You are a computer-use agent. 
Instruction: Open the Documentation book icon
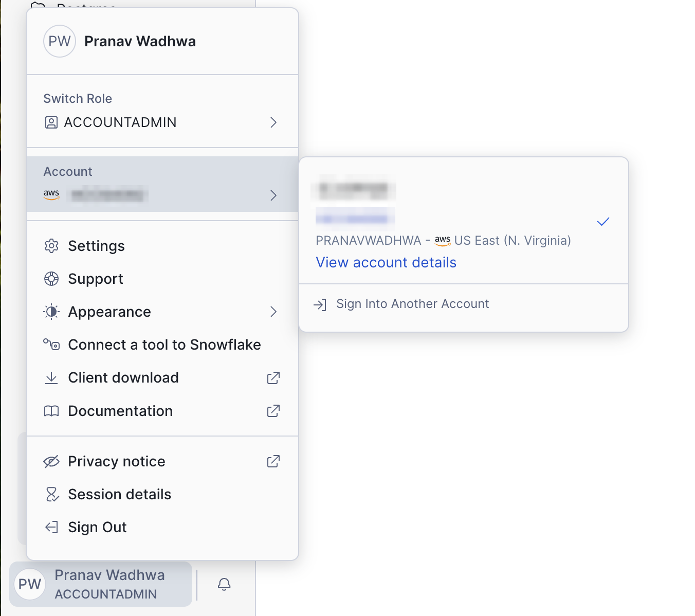pyautogui.click(x=51, y=411)
